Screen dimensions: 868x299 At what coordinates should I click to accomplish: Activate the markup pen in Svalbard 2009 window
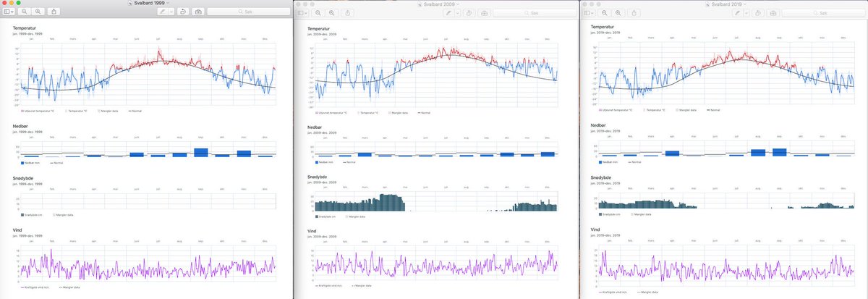(448, 13)
